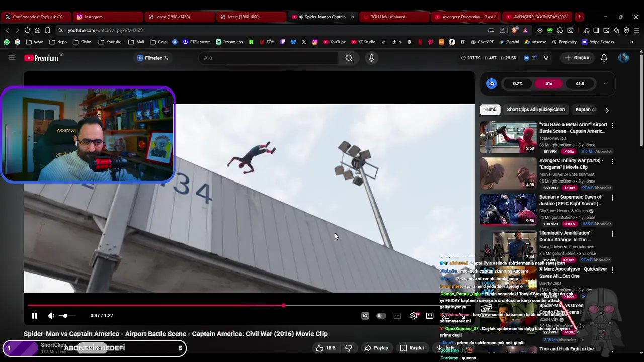Show more chips with right arrow

point(607,110)
